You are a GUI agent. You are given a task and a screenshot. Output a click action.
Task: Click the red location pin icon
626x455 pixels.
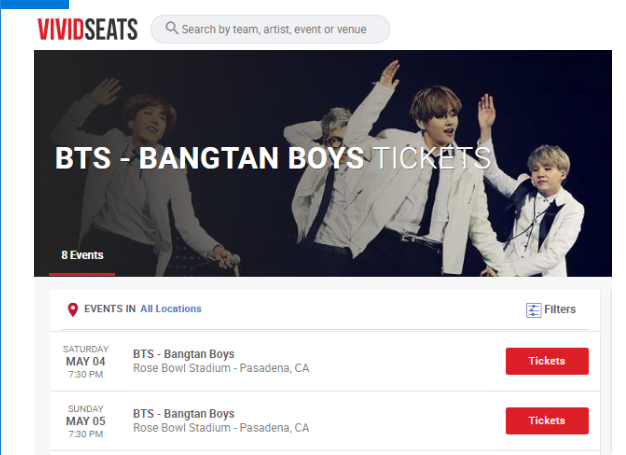(73, 310)
